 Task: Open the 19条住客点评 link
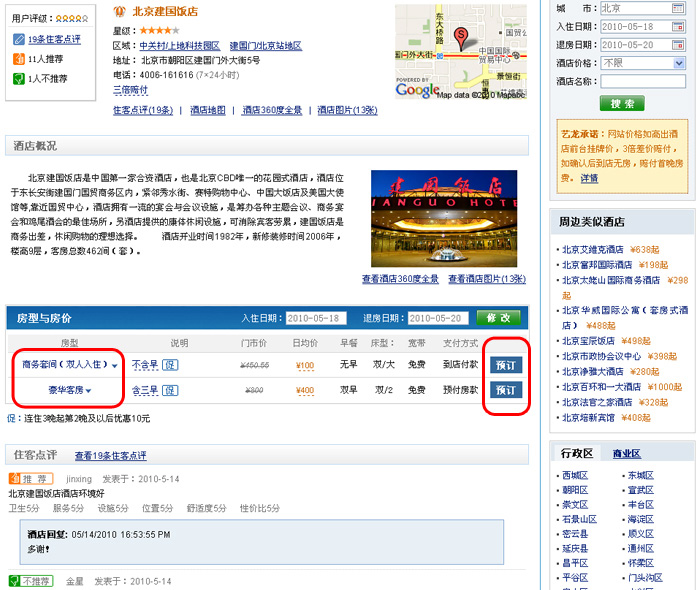54,39
